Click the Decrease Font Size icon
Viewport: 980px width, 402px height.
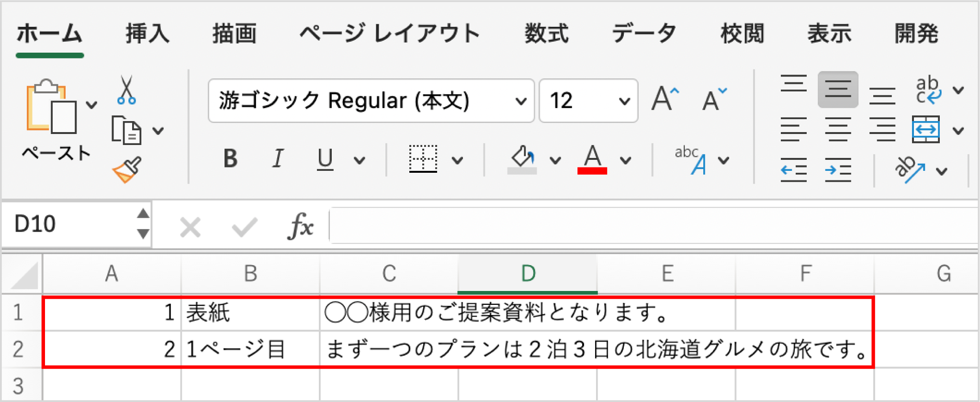pos(714,99)
